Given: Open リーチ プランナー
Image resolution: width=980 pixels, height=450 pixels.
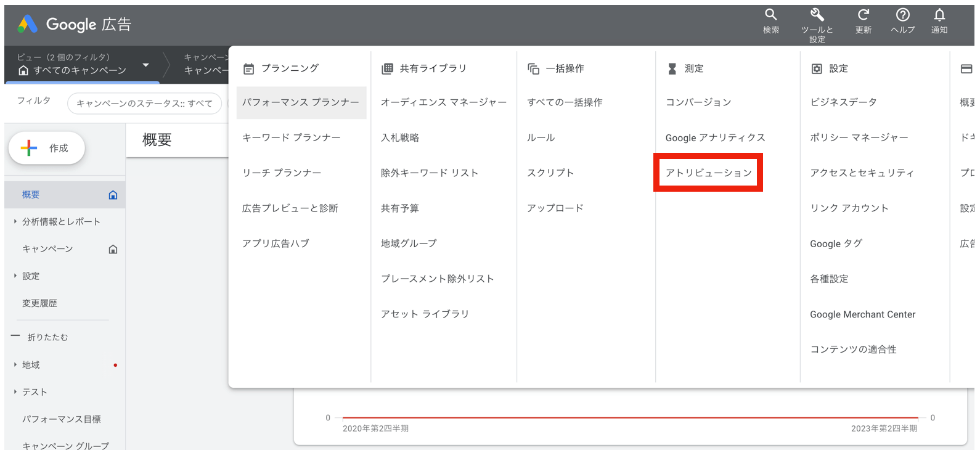Looking at the screenshot, I should tap(282, 173).
